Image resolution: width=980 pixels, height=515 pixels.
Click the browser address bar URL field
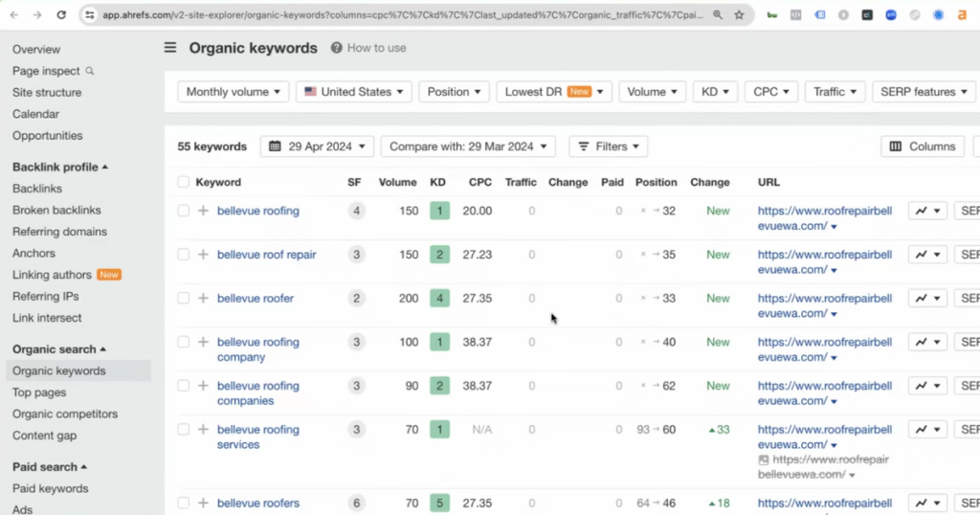403,15
